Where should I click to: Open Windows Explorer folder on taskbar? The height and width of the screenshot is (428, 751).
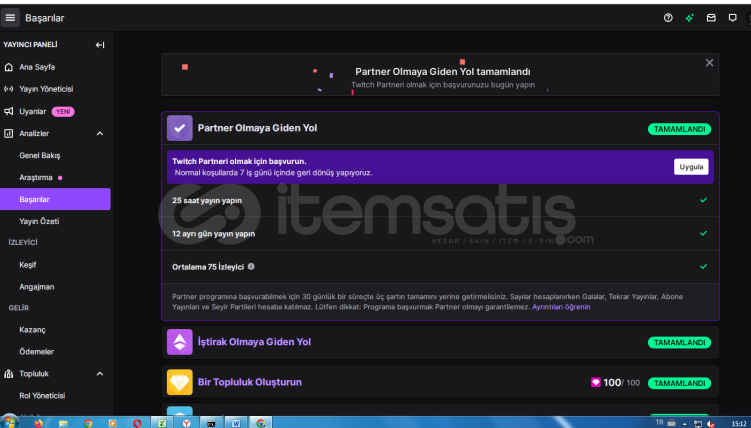63,423
